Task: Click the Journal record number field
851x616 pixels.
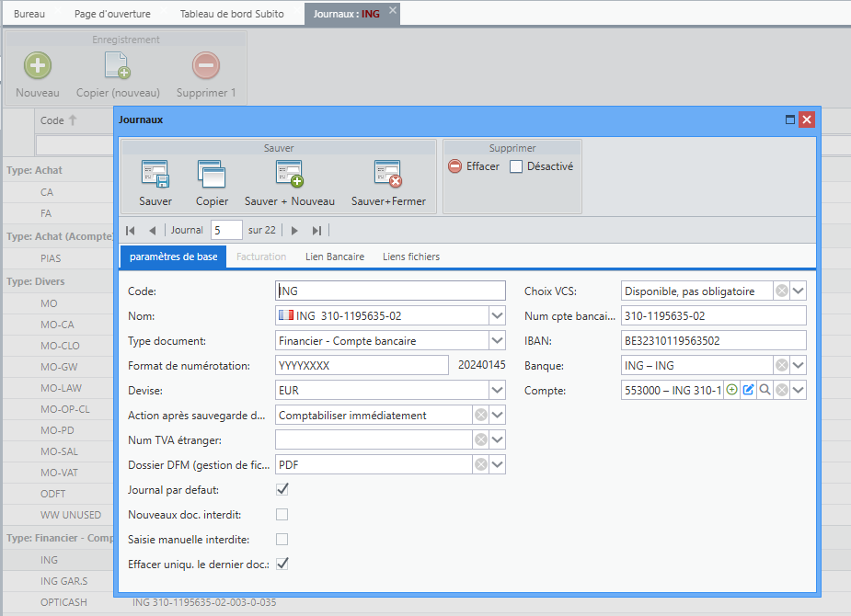Action: coord(225,231)
